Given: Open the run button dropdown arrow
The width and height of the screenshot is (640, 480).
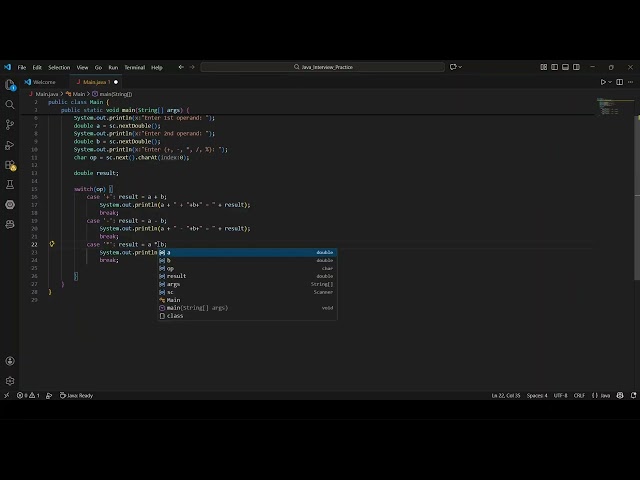Looking at the screenshot, I should (610, 82).
